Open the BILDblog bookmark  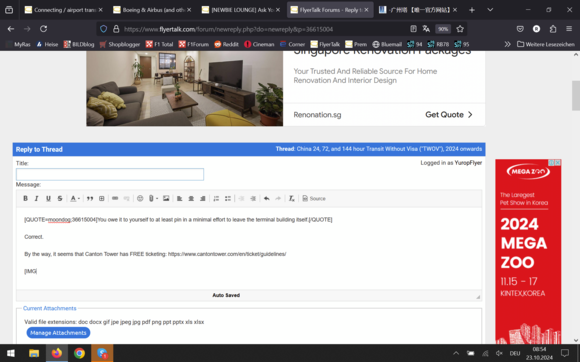coord(79,44)
